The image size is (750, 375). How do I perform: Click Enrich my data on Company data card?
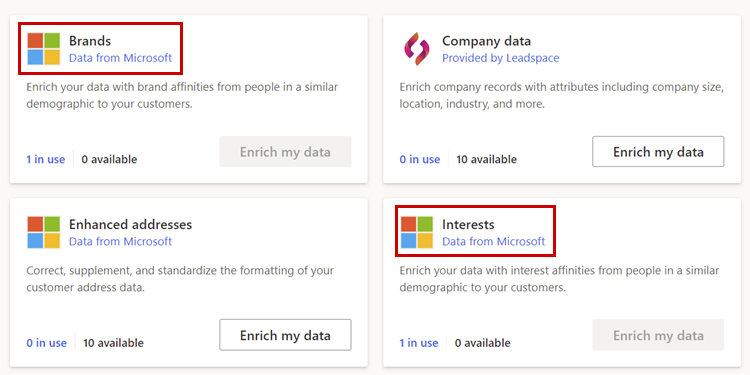pos(658,152)
